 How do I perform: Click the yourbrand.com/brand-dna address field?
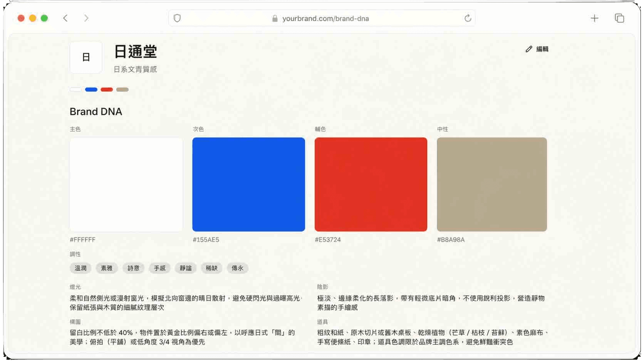point(322,18)
